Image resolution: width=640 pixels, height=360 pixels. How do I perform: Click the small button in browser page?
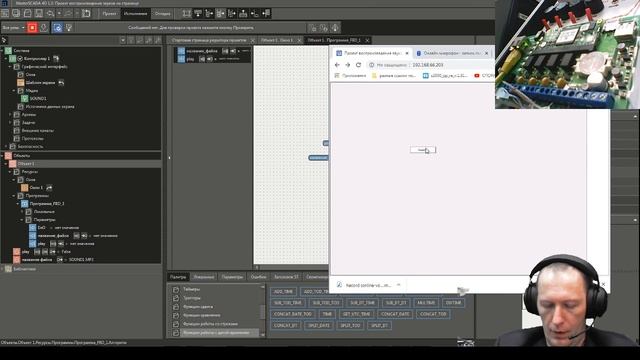423,150
